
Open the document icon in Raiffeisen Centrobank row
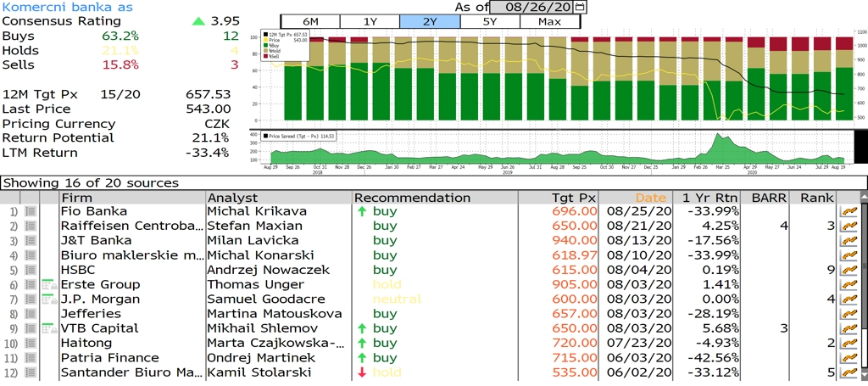(31, 226)
